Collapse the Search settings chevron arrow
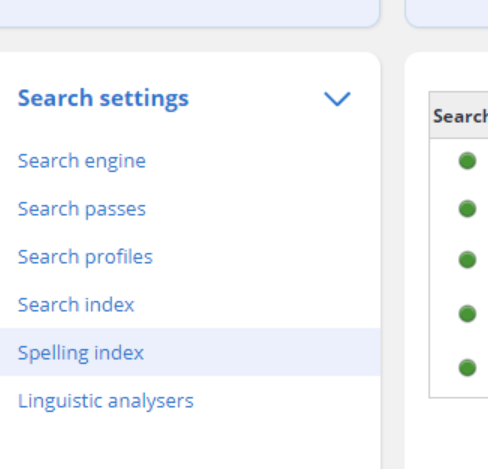The image size is (488, 469). point(337,99)
